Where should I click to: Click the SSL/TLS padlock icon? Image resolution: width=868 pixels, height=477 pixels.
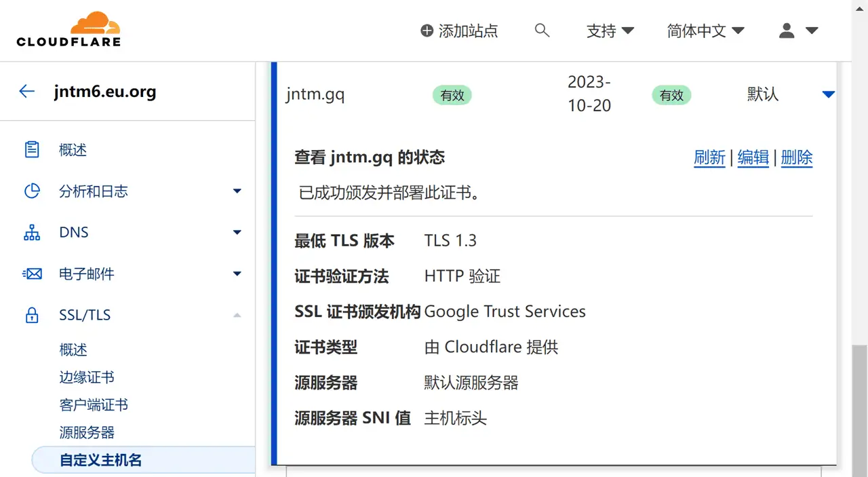[x=32, y=316]
